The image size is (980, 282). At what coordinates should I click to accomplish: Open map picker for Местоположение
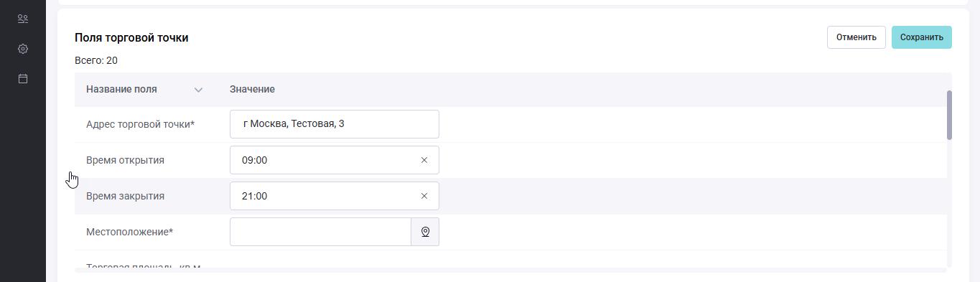[425, 232]
